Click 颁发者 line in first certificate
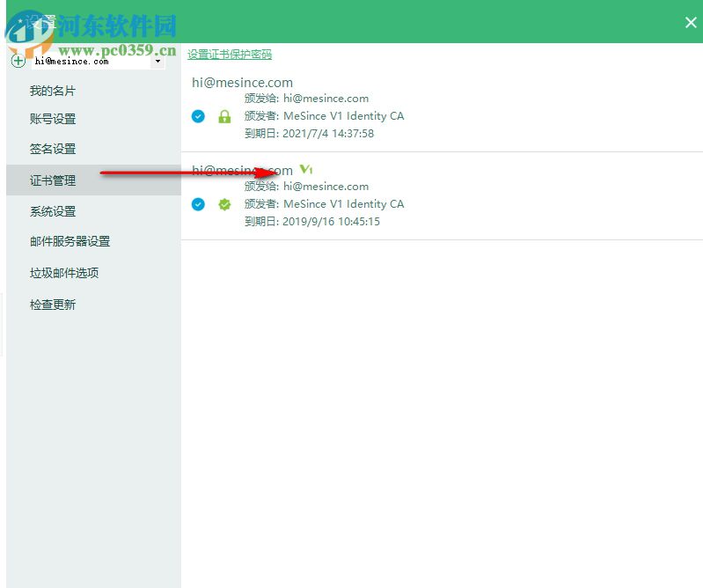The width and height of the screenshot is (703, 588). coord(324,116)
